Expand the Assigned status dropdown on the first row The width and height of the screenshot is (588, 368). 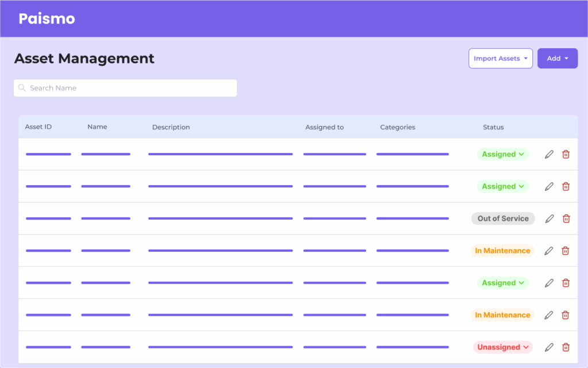[520, 154]
